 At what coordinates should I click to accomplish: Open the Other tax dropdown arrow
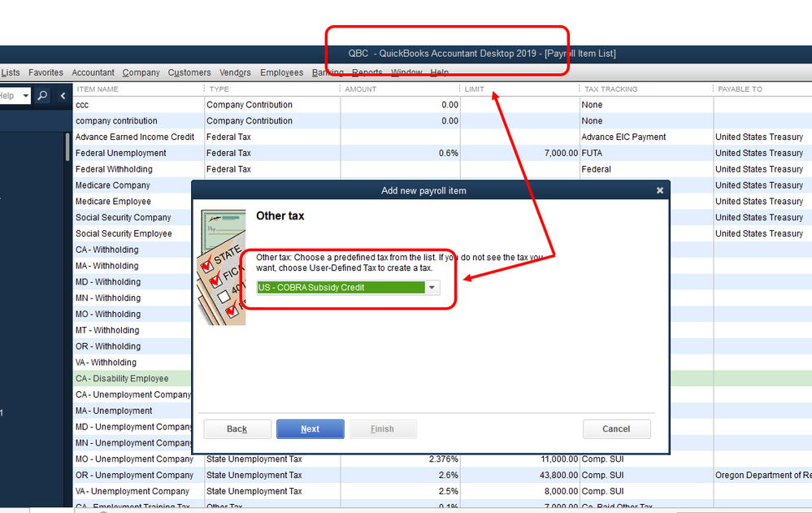point(432,288)
